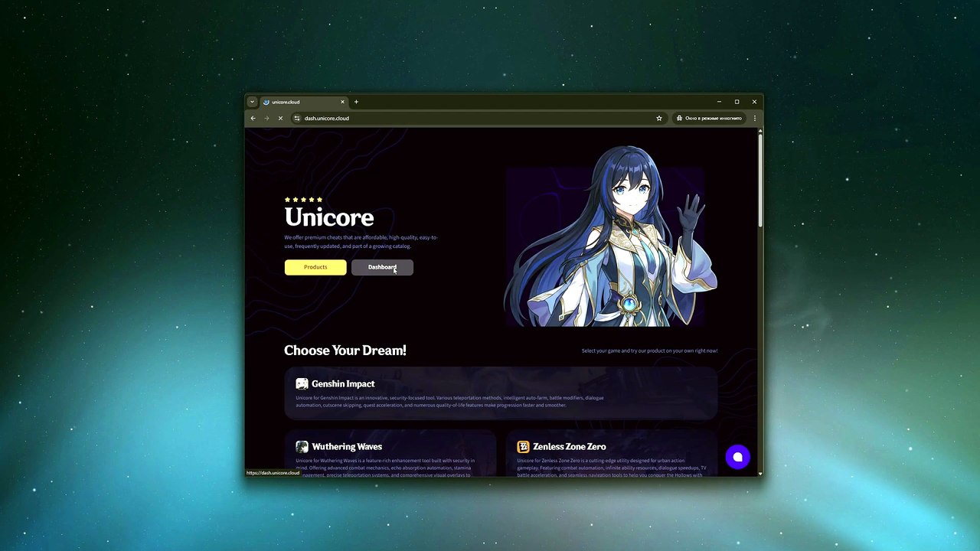Close the browser window

pyautogui.click(x=754, y=102)
